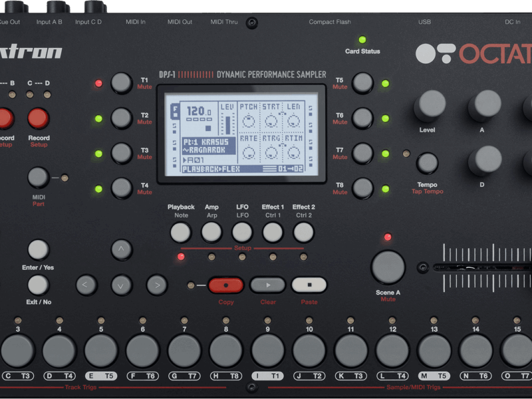Mute track T5
532x399 pixels.
[362, 83]
